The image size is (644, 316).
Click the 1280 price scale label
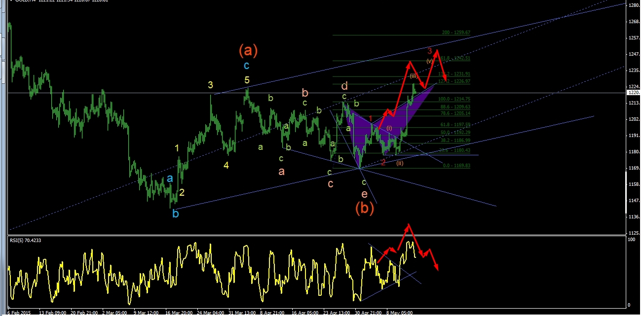[x=633, y=5]
